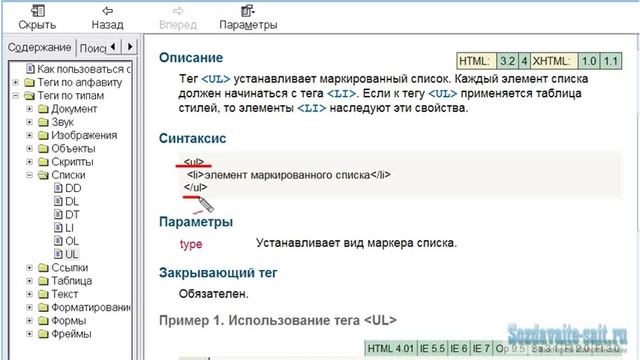
Task: Expand the Таблица tree node
Action: pos(29,281)
